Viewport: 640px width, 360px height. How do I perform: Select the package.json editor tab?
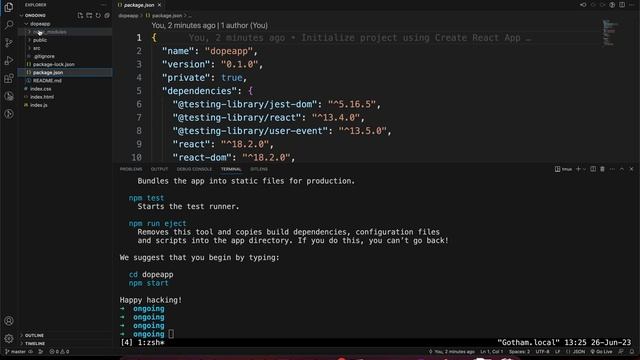coord(139,5)
